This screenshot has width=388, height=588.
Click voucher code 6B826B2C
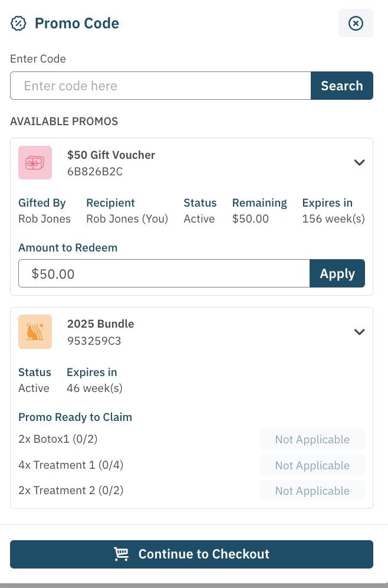pyautogui.click(x=95, y=172)
